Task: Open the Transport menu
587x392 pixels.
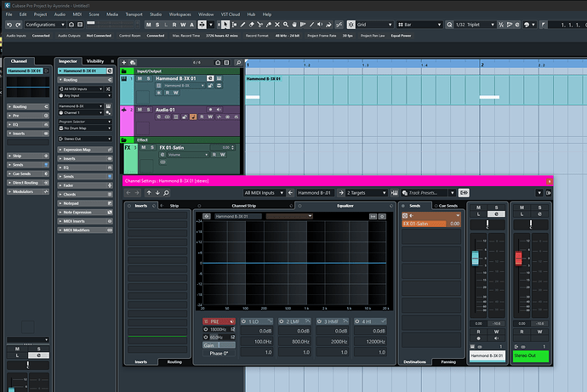Action: pyautogui.click(x=134, y=14)
